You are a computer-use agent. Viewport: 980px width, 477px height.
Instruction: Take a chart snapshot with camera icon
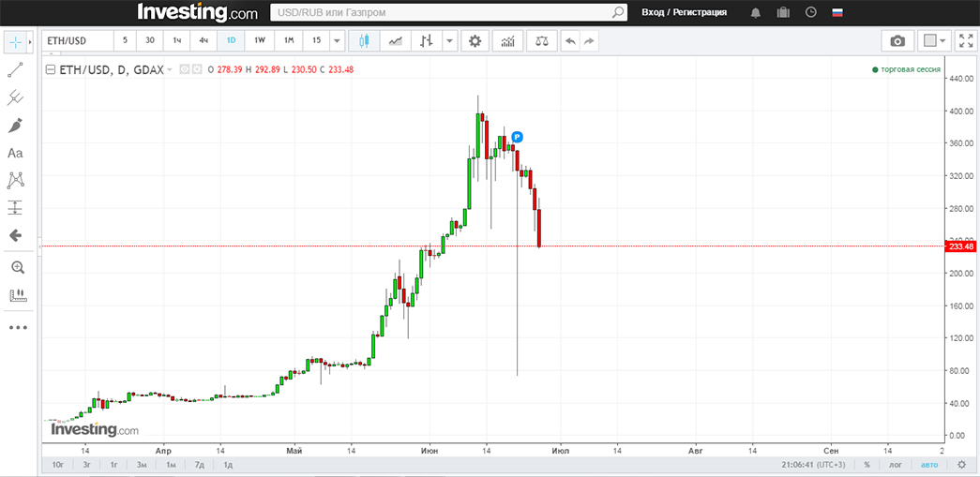897,41
